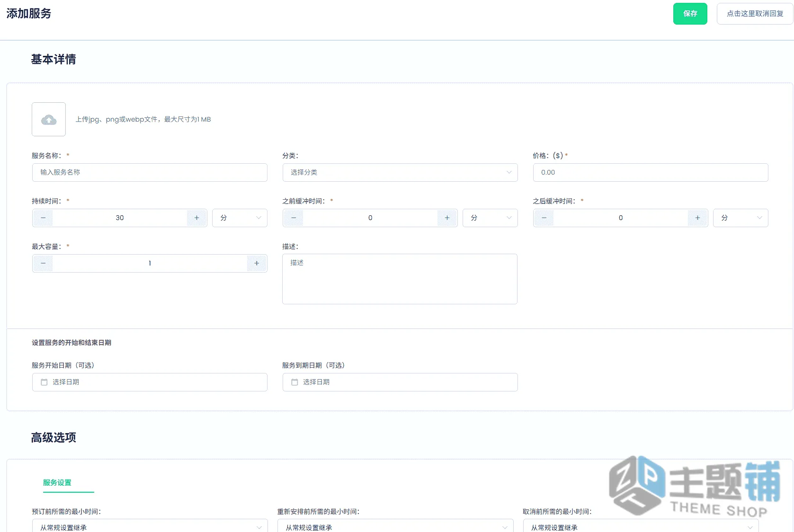Click the 持续时间 value 30 field
Image resolution: width=794 pixels, height=532 pixels.
tap(120, 218)
